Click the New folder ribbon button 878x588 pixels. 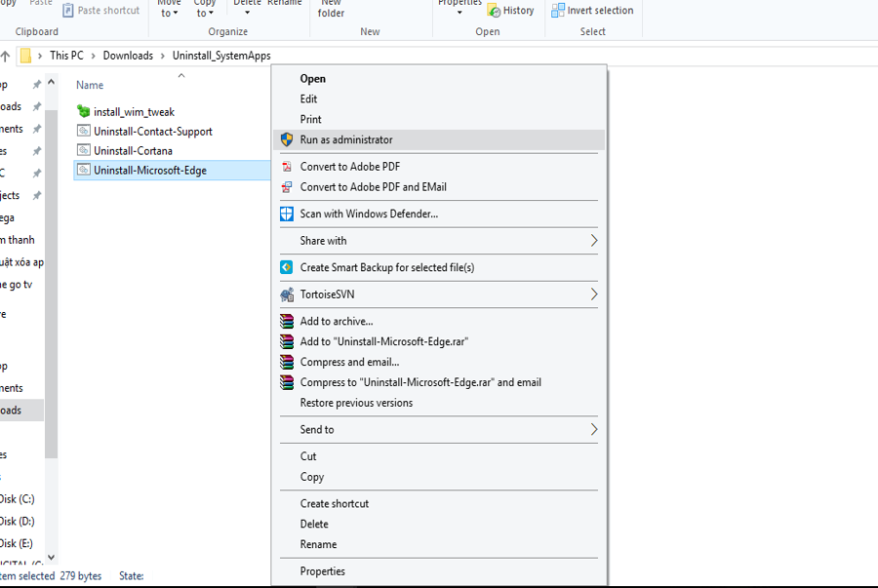coord(331,8)
